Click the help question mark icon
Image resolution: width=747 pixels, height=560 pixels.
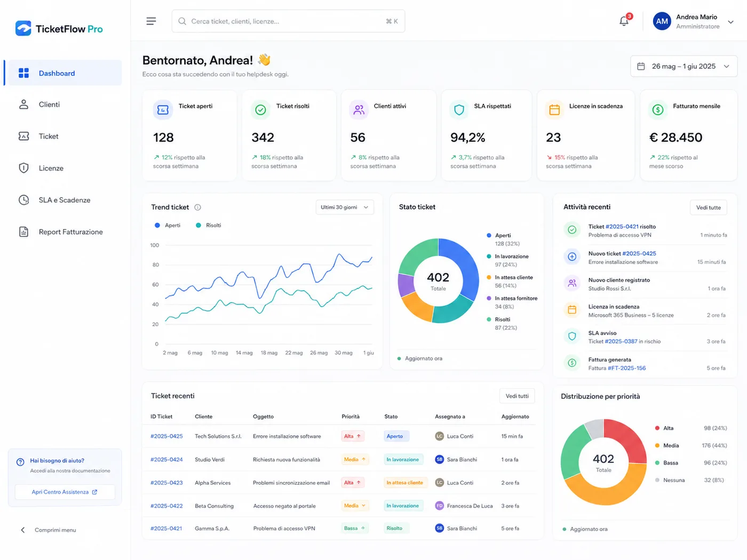20,462
